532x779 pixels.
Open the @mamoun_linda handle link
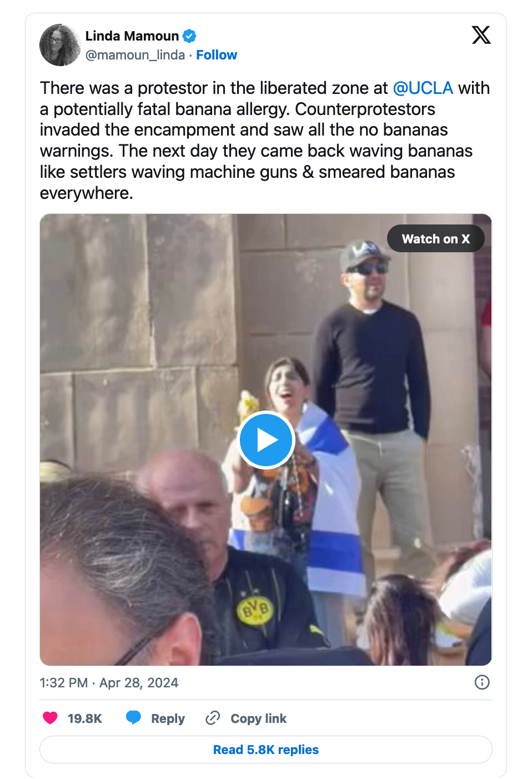(x=135, y=55)
